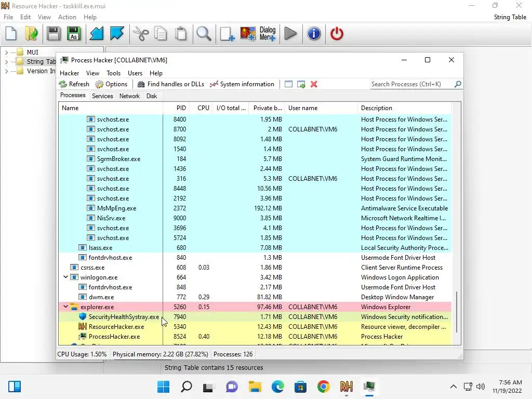Click the Copy icon in Resource Hacker toolbar
The height and width of the screenshot is (399, 532).
pos(161,34)
